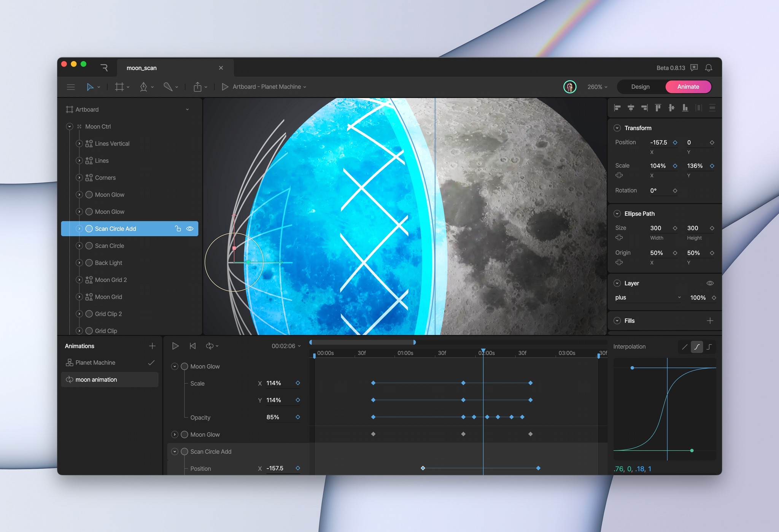Click the export/share toolbar icon
Viewport: 779px width, 532px height.
pos(197,87)
